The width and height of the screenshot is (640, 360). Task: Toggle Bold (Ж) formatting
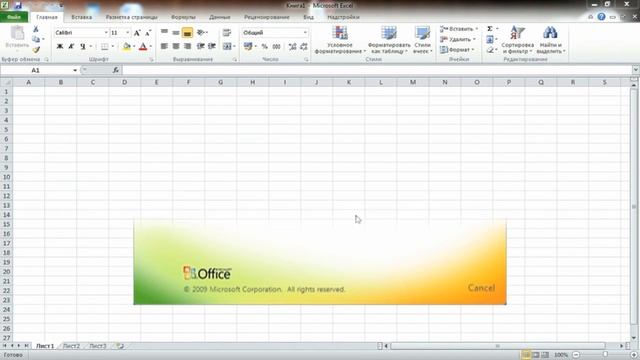(x=60, y=47)
